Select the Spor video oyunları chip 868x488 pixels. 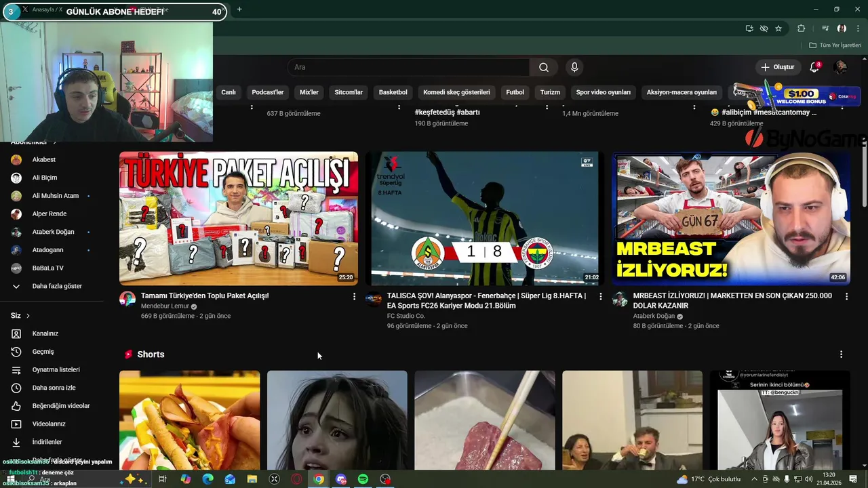tap(604, 92)
